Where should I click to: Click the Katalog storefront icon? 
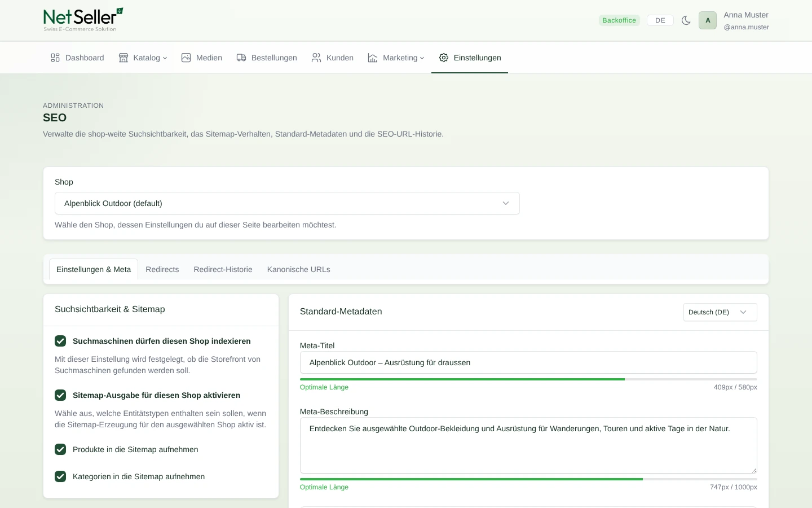pyautogui.click(x=123, y=58)
